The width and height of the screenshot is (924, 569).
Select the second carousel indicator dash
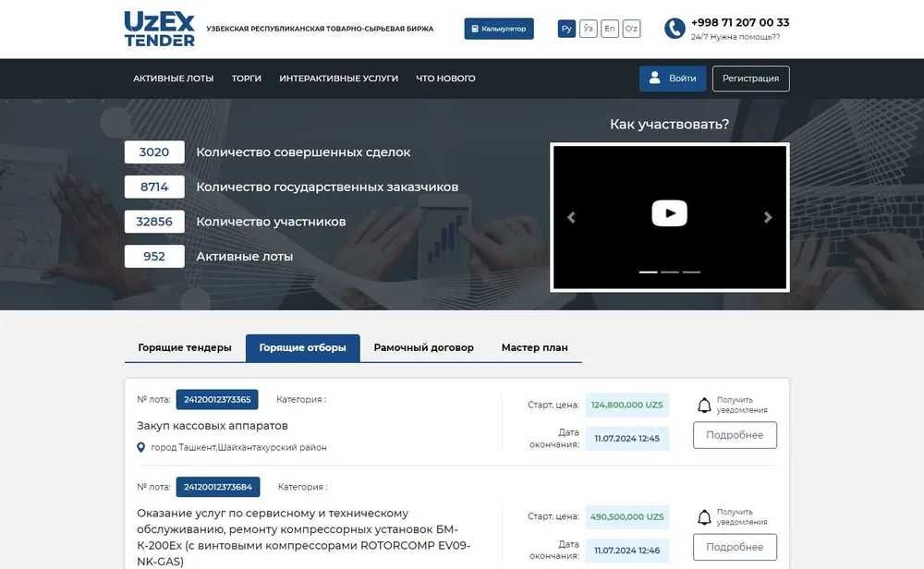[x=670, y=272]
